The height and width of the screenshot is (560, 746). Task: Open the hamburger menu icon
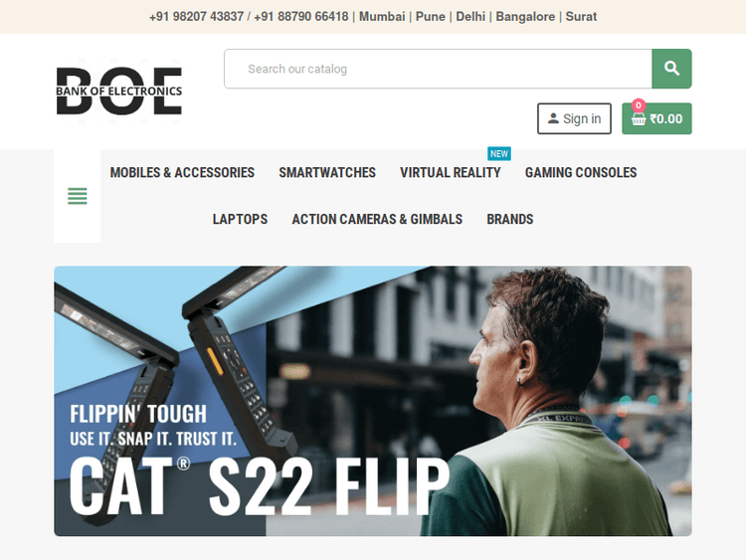click(77, 196)
